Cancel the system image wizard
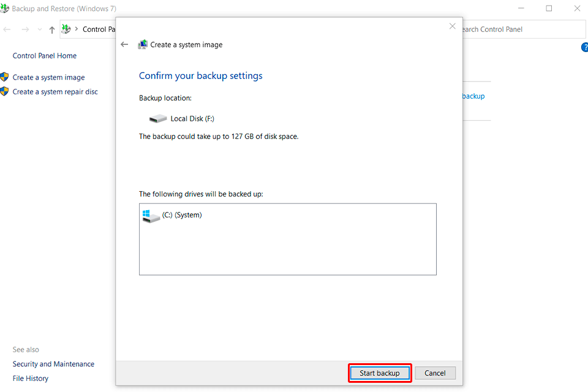Screen dimensions: 588x392 [435, 373]
